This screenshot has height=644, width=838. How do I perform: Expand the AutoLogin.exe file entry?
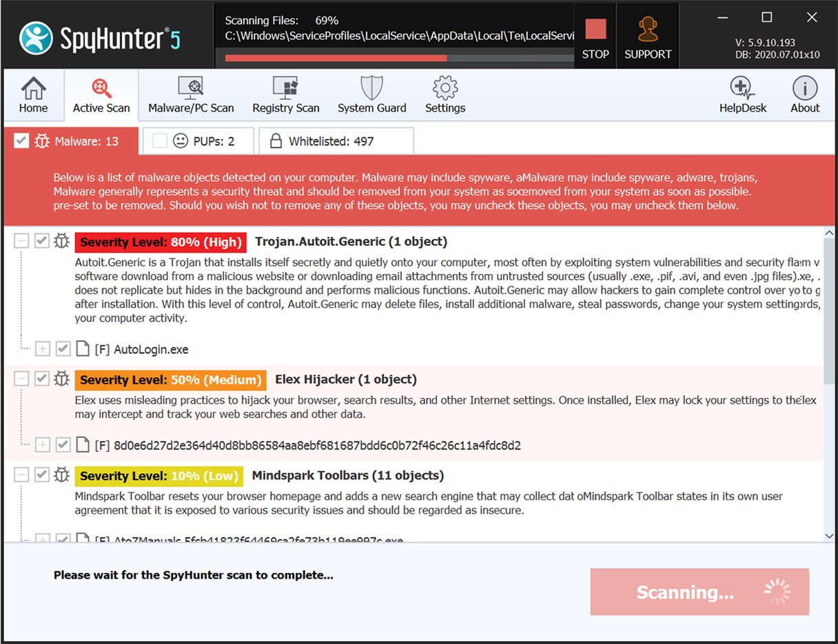[x=43, y=349]
